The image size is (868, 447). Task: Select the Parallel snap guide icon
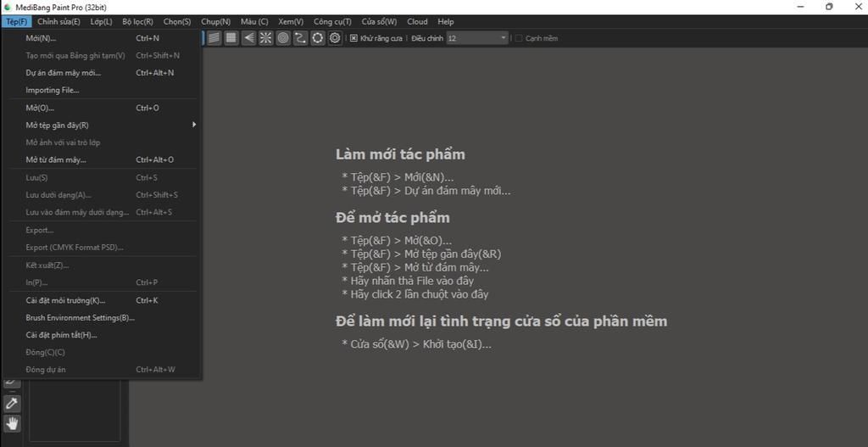click(x=214, y=37)
